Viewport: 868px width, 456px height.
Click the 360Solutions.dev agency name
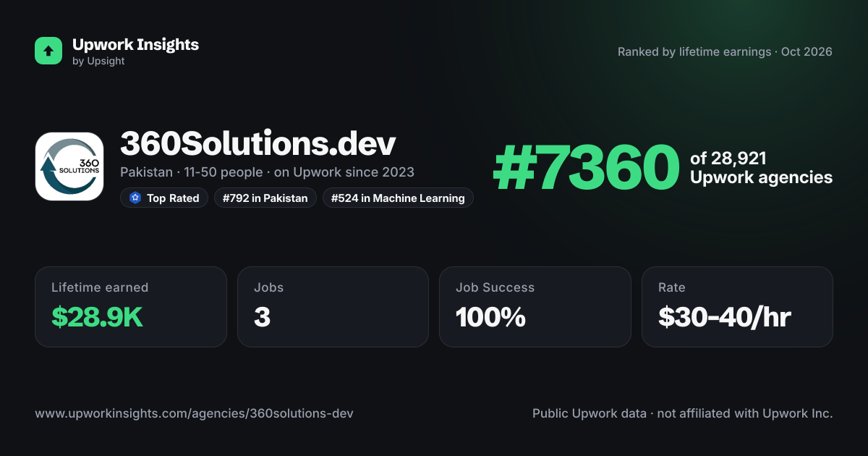258,144
